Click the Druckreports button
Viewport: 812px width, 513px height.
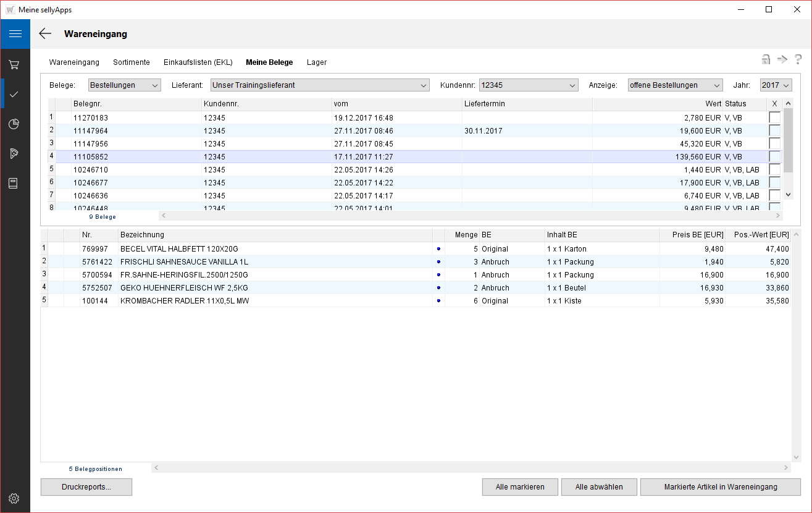(x=86, y=487)
